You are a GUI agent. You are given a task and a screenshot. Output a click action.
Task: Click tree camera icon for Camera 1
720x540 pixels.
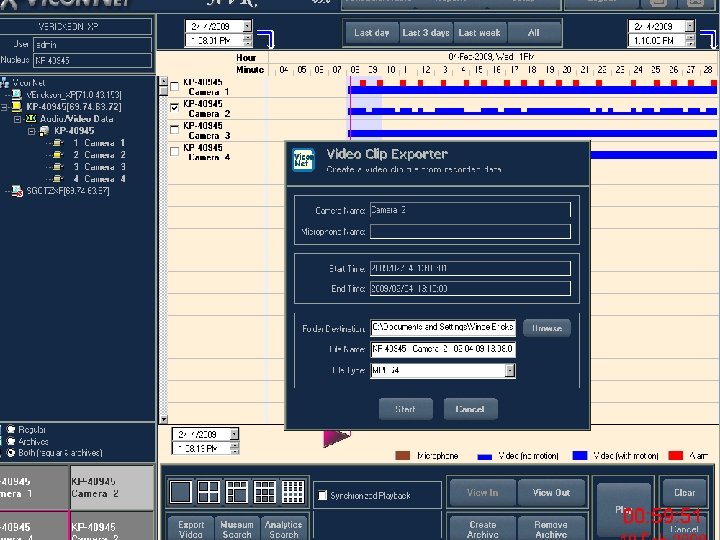(58, 143)
